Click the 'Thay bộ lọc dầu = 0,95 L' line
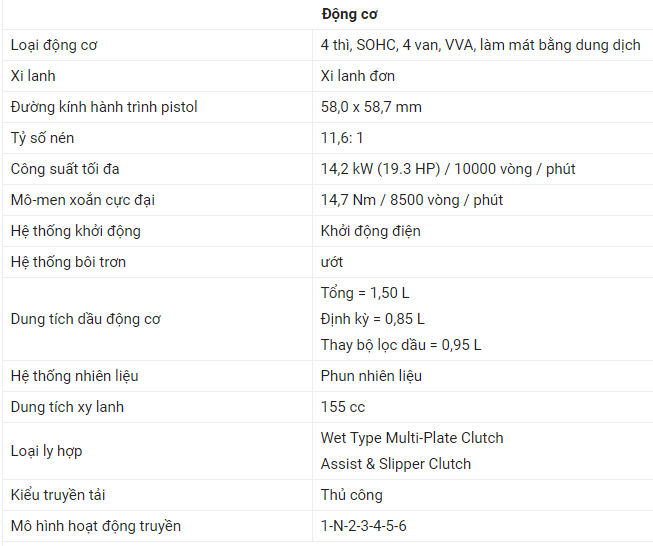 pos(401,345)
